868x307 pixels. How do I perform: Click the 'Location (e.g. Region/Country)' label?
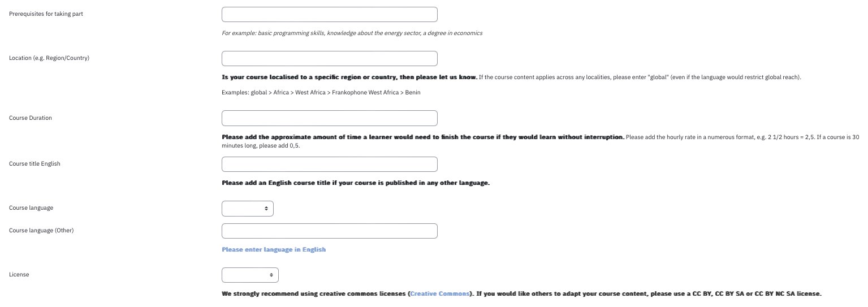pos(49,58)
